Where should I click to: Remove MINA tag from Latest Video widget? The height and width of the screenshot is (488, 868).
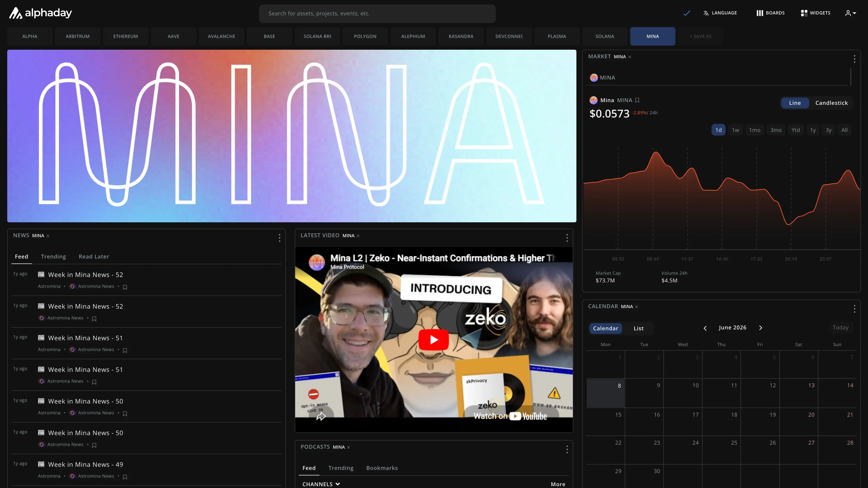coord(358,236)
